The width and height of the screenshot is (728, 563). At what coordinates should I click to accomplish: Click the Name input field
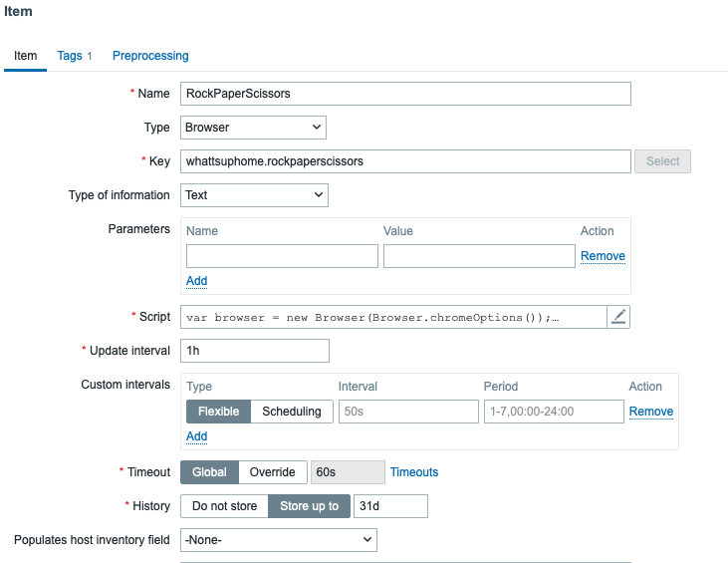405,94
